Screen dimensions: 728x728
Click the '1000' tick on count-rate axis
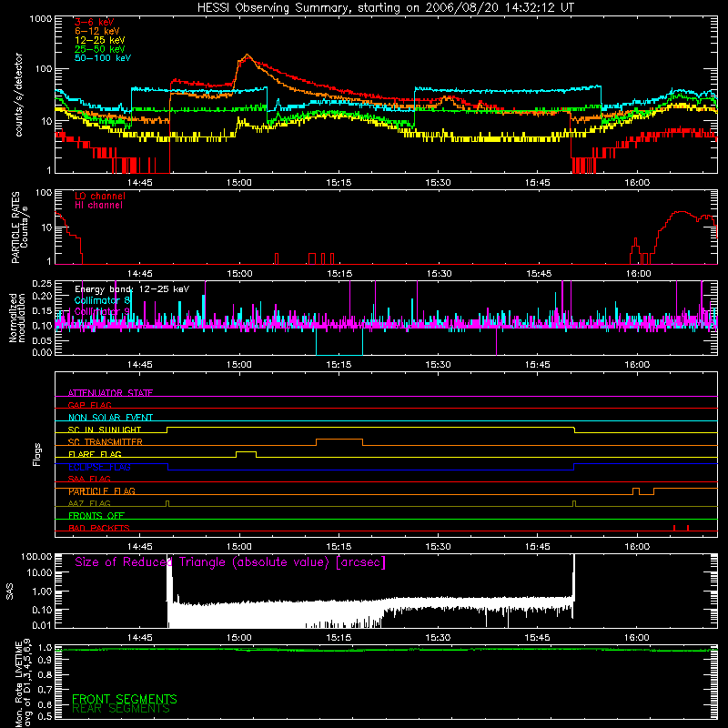40,19
